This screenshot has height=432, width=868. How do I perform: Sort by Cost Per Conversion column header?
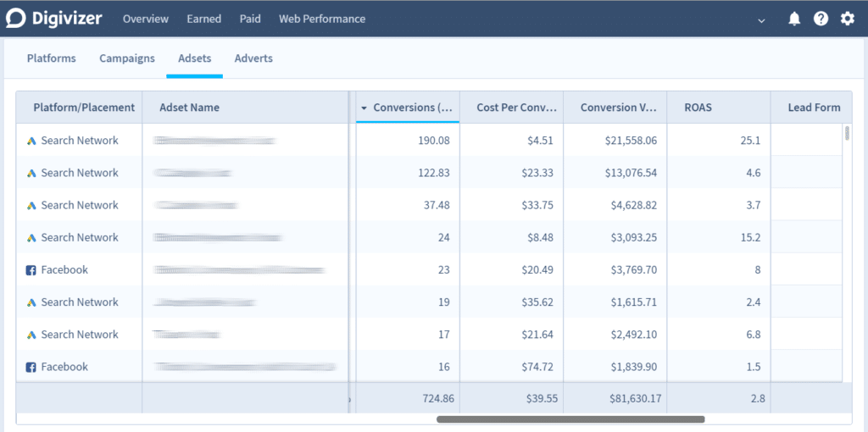click(515, 108)
